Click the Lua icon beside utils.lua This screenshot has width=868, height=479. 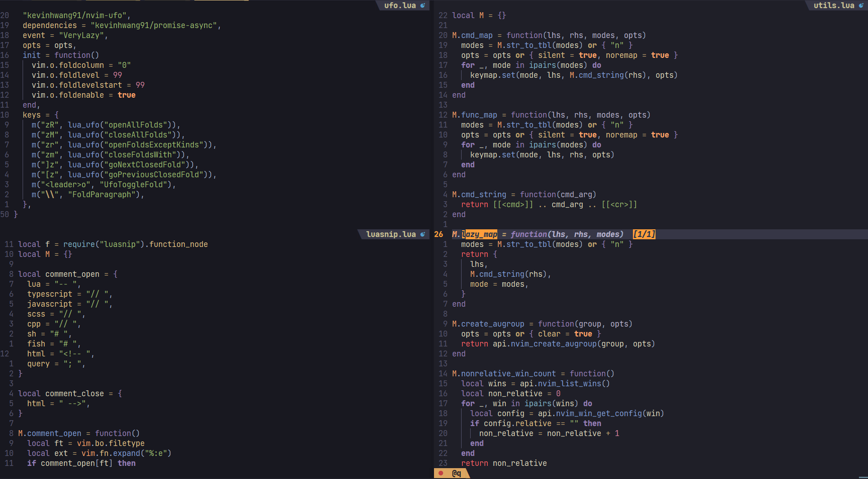pyautogui.click(x=861, y=5)
